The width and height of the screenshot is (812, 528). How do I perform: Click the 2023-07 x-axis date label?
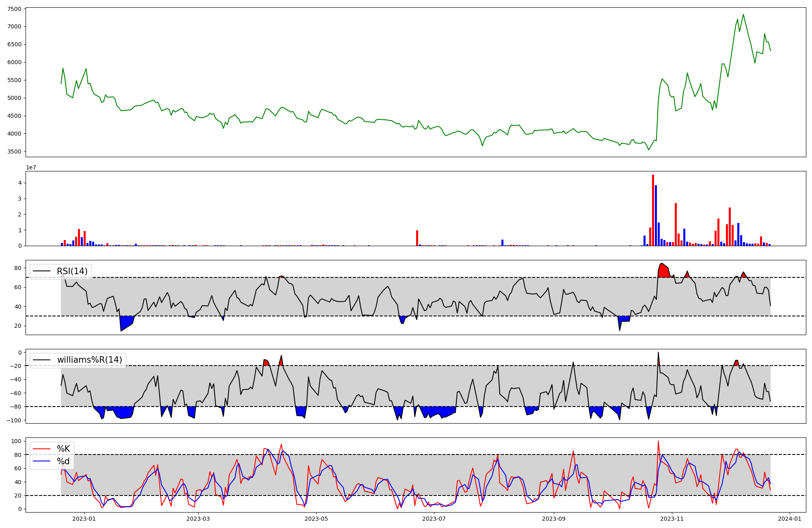tap(434, 519)
